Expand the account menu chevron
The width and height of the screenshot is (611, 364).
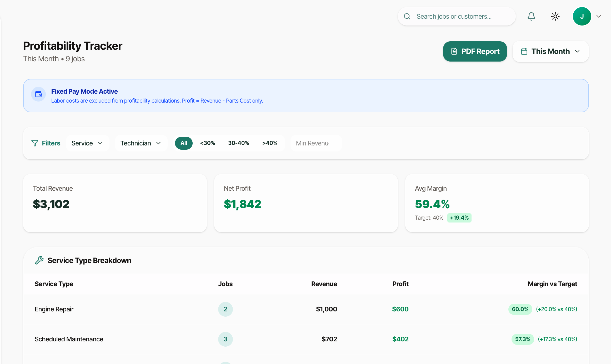point(599,16)
